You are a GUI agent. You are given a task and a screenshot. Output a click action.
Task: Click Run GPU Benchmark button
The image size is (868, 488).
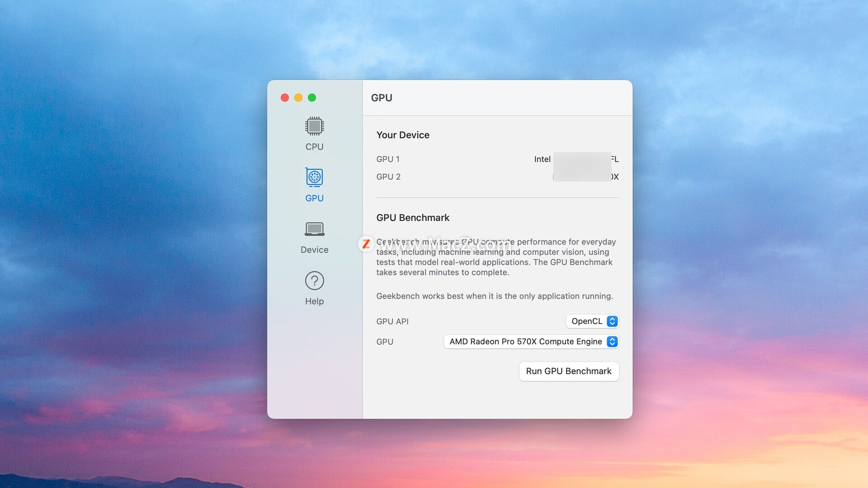point(569,371)
